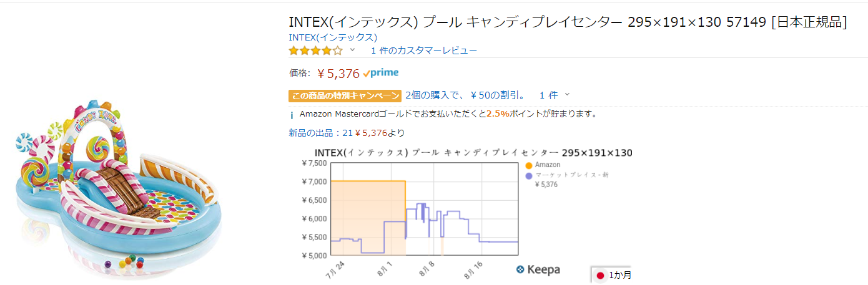Viewport: 868px width, 285px height.
Task: Open the INTEX(インテックス) brand link
Action: click(x=333, y=37)
